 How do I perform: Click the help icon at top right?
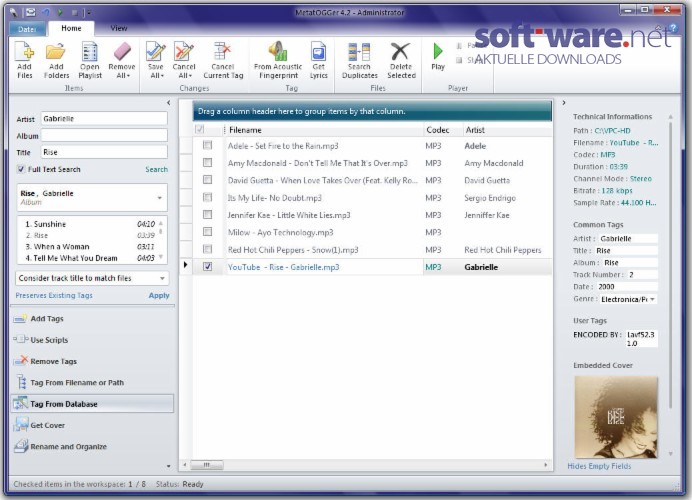[x=673, y=28]
